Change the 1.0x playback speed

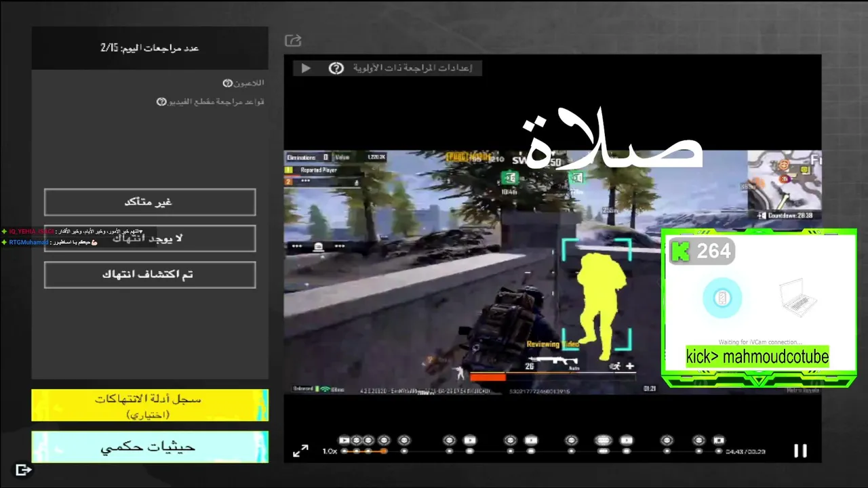[330, 451]
